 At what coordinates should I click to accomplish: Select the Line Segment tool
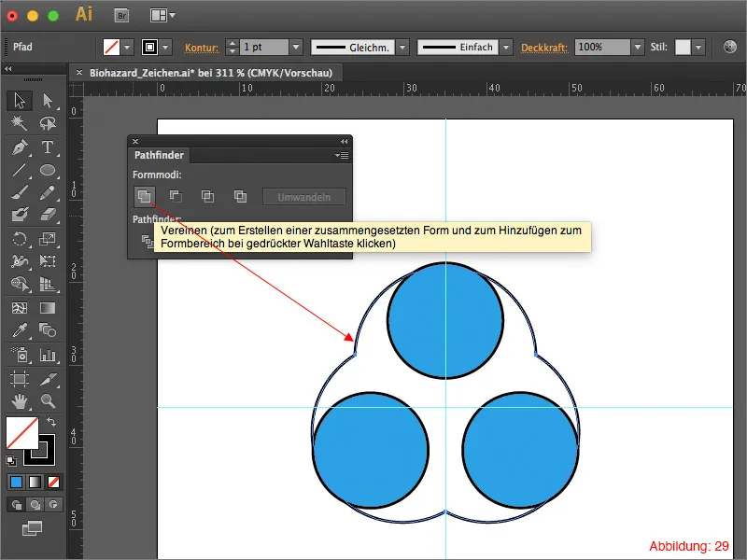(20, 170)
